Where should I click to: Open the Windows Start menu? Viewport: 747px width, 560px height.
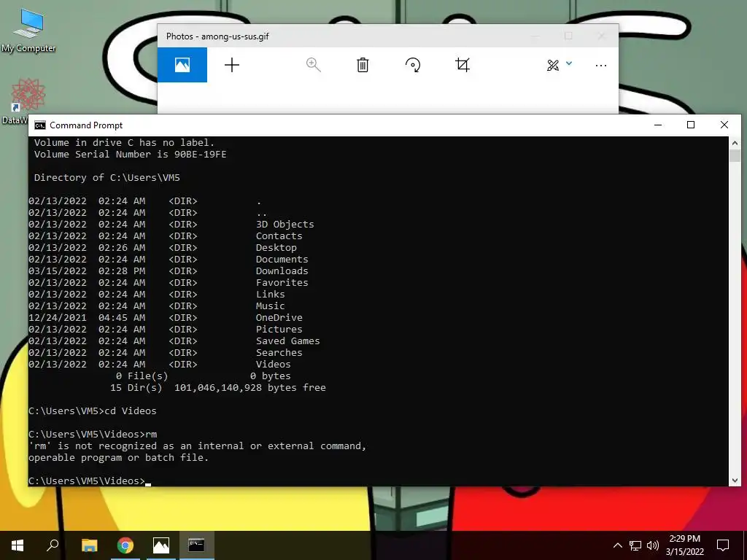coord(18,545)
